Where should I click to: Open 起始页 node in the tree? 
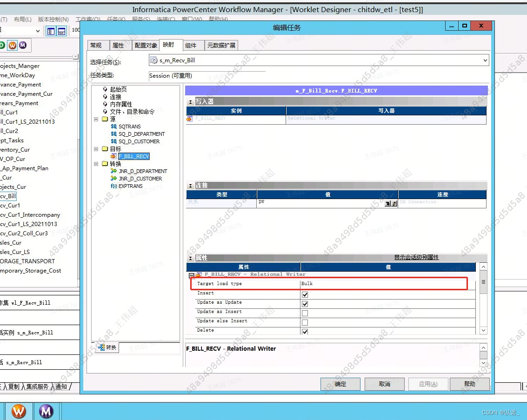118,89
